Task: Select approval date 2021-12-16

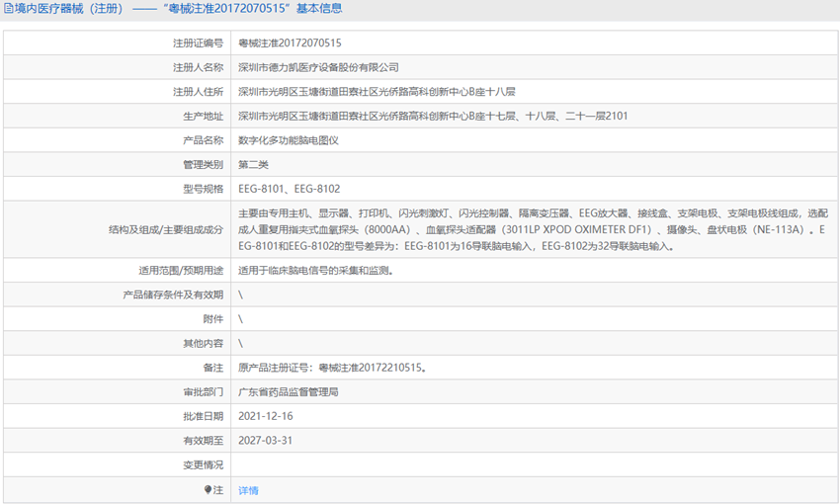Action: click(265, 416)
